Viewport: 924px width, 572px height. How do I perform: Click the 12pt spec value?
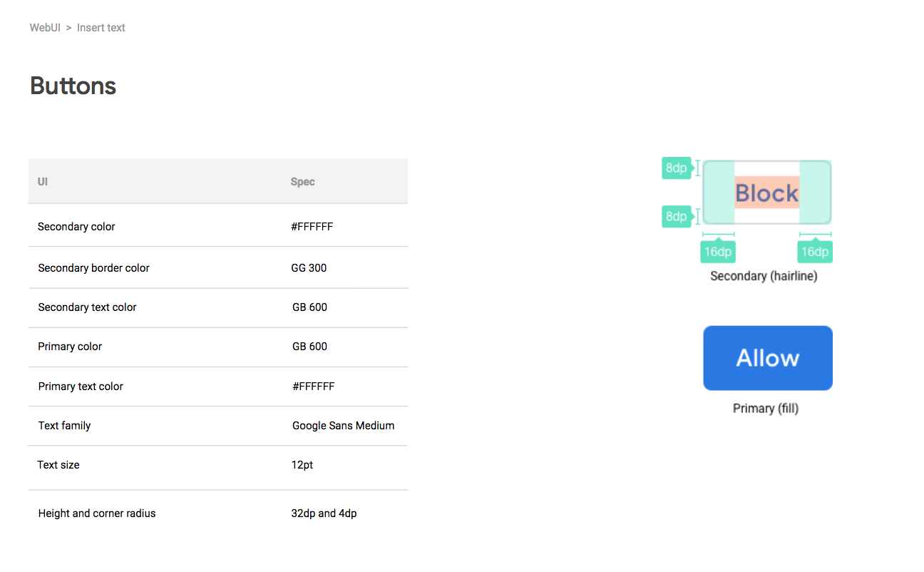pos(302,465)
